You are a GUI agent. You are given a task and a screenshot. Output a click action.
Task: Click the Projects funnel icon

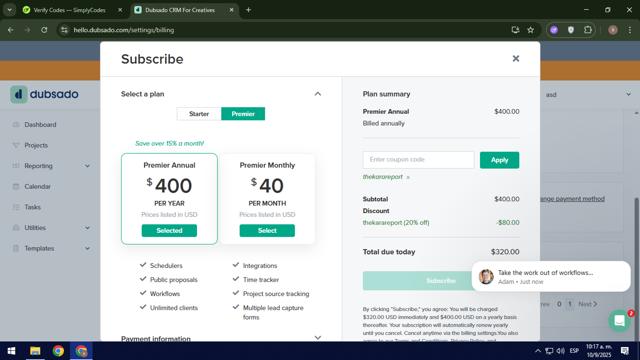[x=16, y=145]
